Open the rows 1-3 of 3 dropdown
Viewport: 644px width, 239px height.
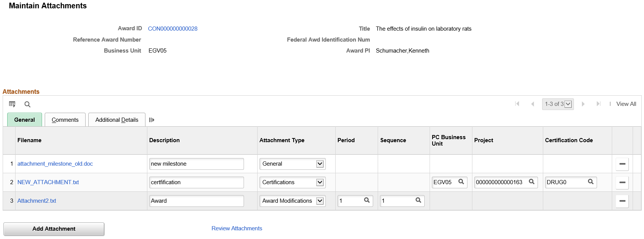pyautogui.click(x=568, y=104)
